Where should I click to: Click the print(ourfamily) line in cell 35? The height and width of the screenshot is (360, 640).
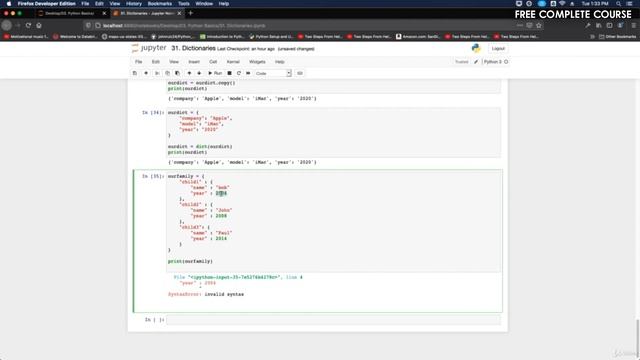(x=190, y=261)
